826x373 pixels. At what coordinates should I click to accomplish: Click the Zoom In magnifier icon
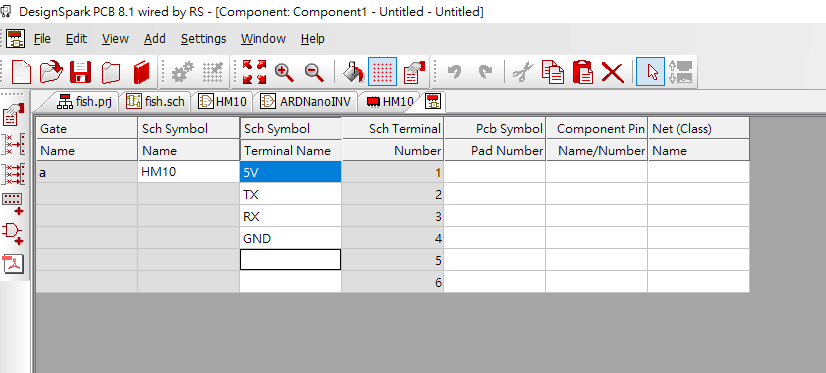point(284,72)
